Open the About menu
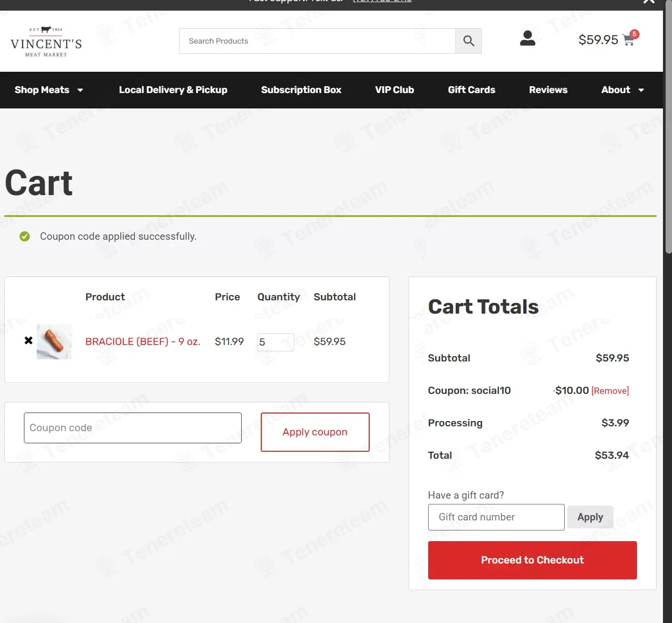 [616, 90]
